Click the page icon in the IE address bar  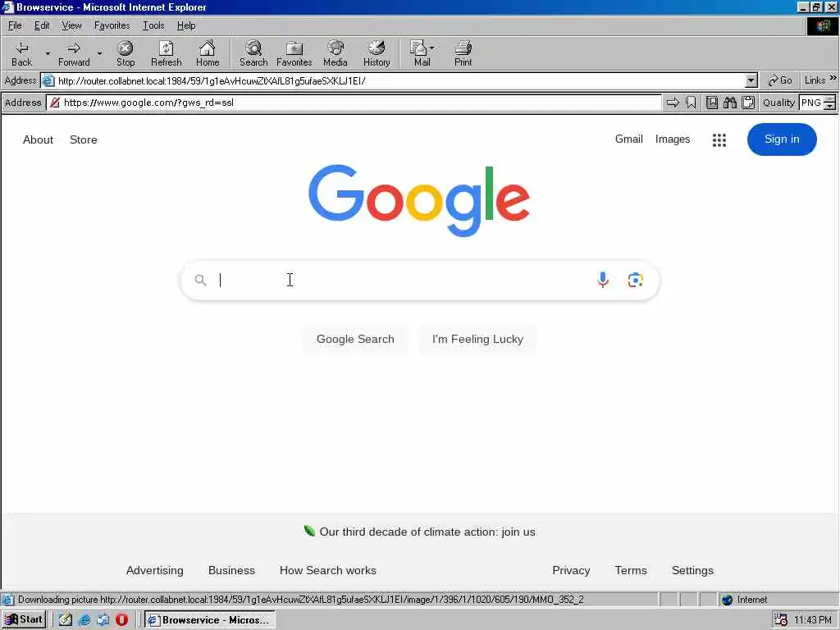click(x=48, y=81)
